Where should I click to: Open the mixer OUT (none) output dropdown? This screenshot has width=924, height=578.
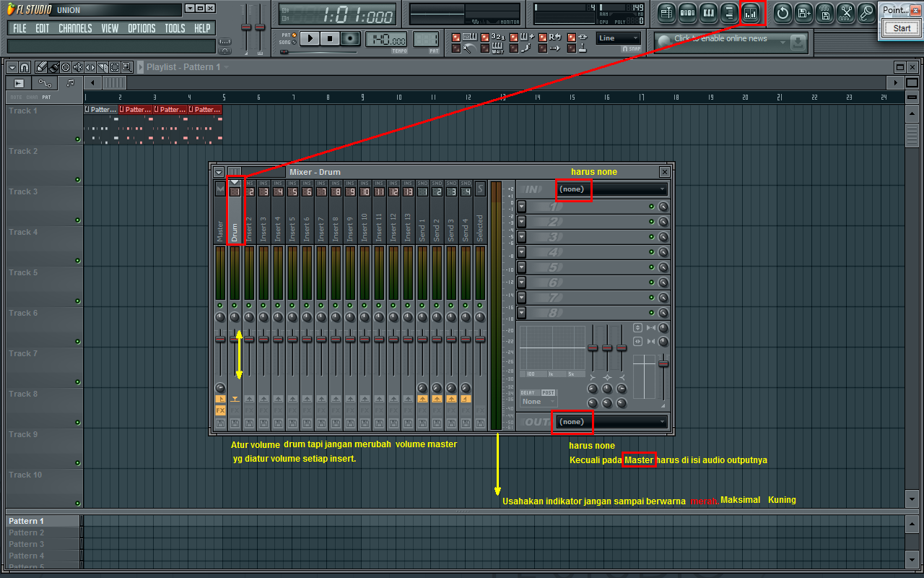pos(612,421)
